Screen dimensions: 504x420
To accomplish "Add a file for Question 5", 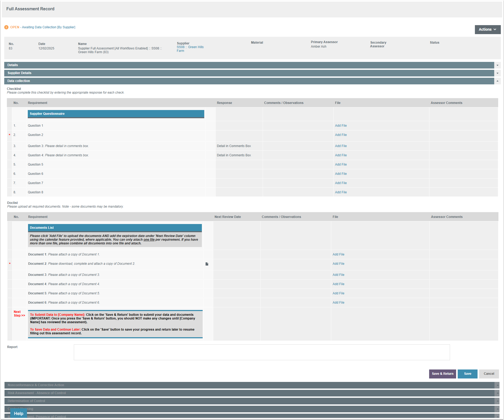I will 340,165.
